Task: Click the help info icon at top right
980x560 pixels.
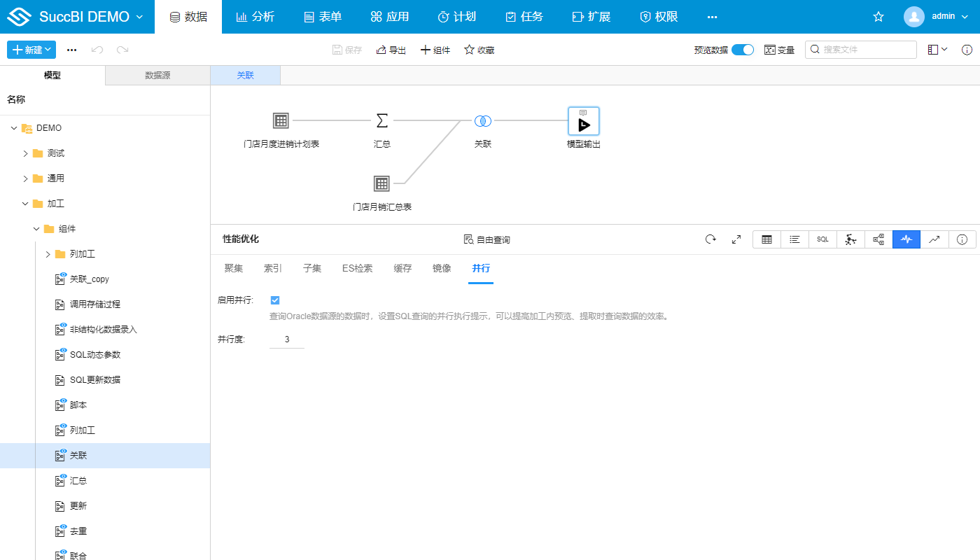Action: pyautogui.click(x=967, y=50)
